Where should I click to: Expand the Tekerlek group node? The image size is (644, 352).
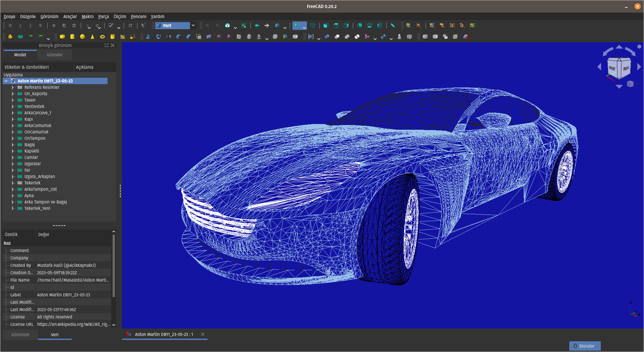(12, 183)
